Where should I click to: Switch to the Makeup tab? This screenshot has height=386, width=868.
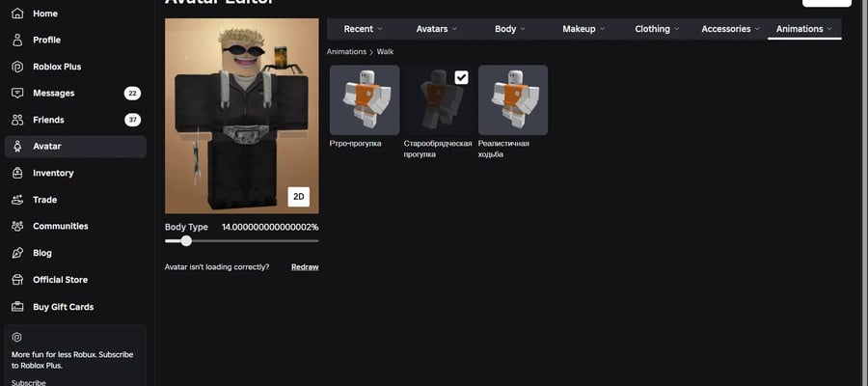(583, 29)
